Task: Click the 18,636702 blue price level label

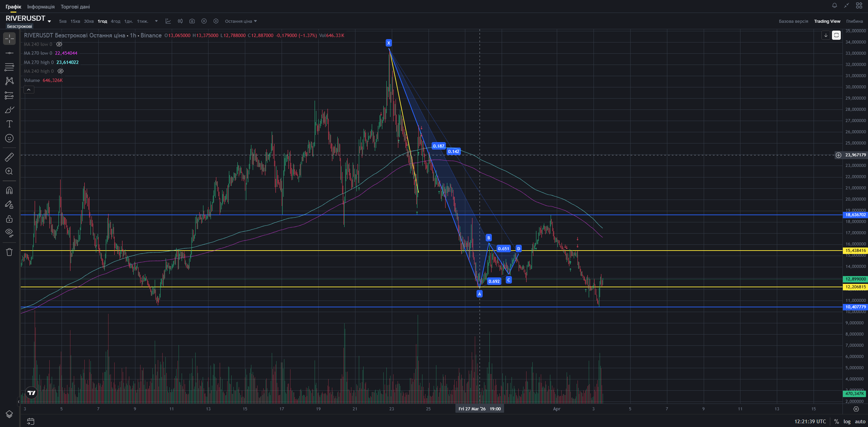Action: [855, 215]
